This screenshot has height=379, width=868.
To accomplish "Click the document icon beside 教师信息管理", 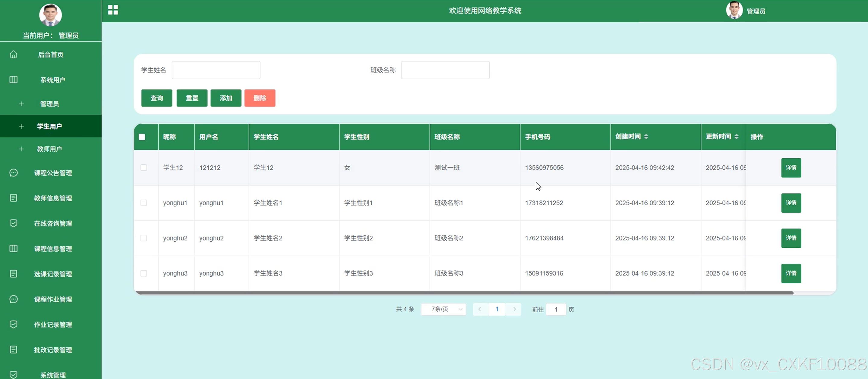I will point(14,198).
